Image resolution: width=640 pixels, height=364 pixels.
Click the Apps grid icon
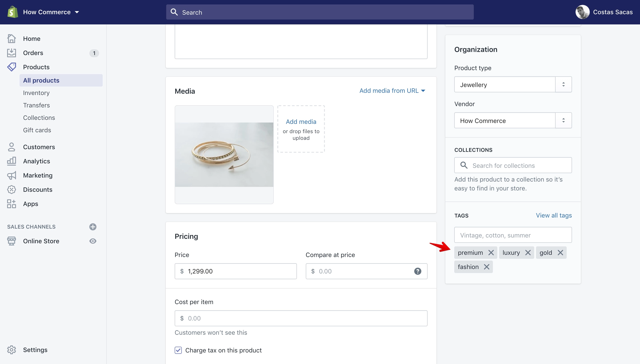click(x=12, y=204)
